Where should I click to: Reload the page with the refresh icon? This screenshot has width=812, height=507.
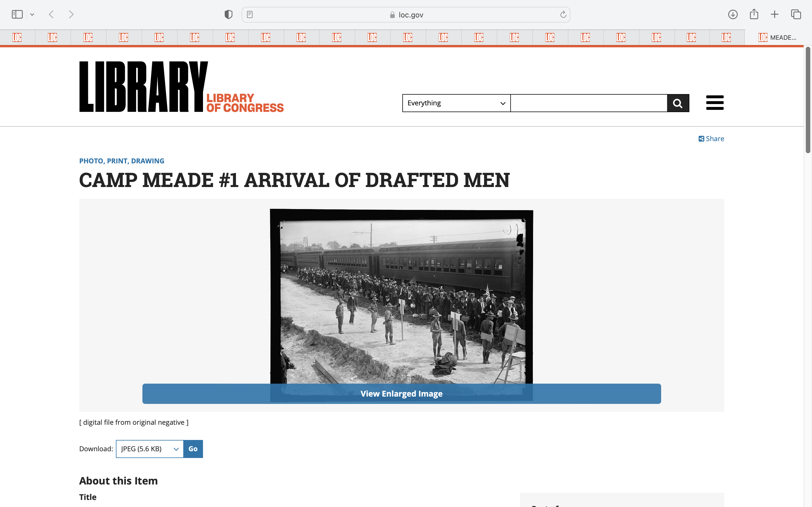pyautogui.click(x=563, y=14)
